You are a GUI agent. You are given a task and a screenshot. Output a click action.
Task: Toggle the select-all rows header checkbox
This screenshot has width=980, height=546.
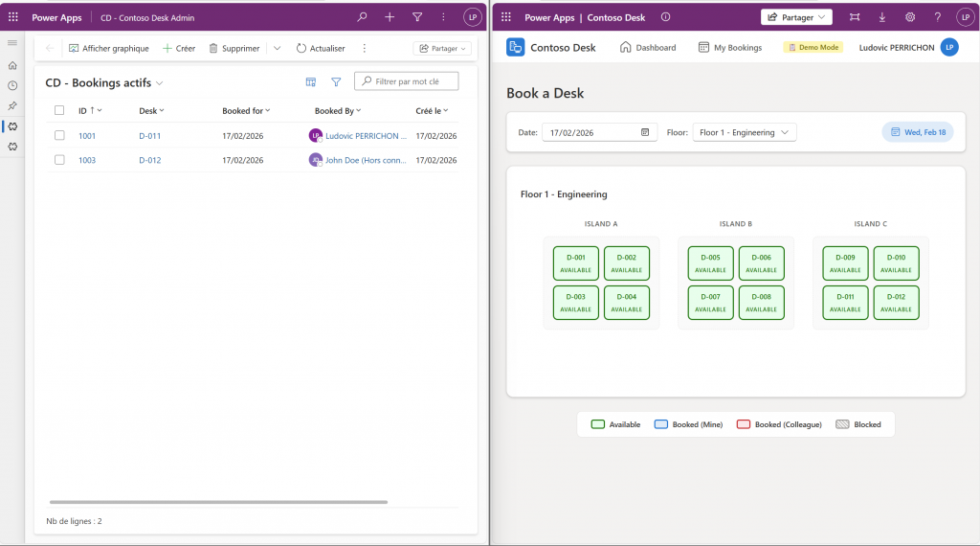coord(59,111)
